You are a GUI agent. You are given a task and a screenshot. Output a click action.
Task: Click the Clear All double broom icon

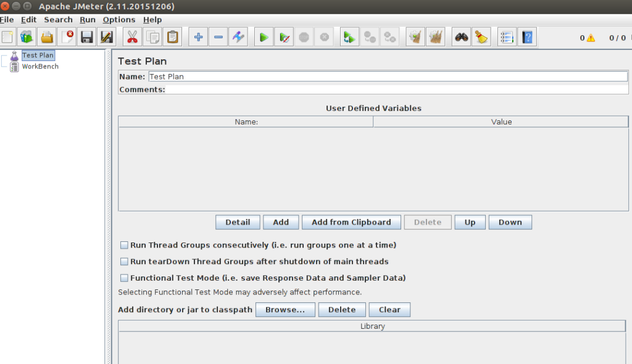point(435,37)
